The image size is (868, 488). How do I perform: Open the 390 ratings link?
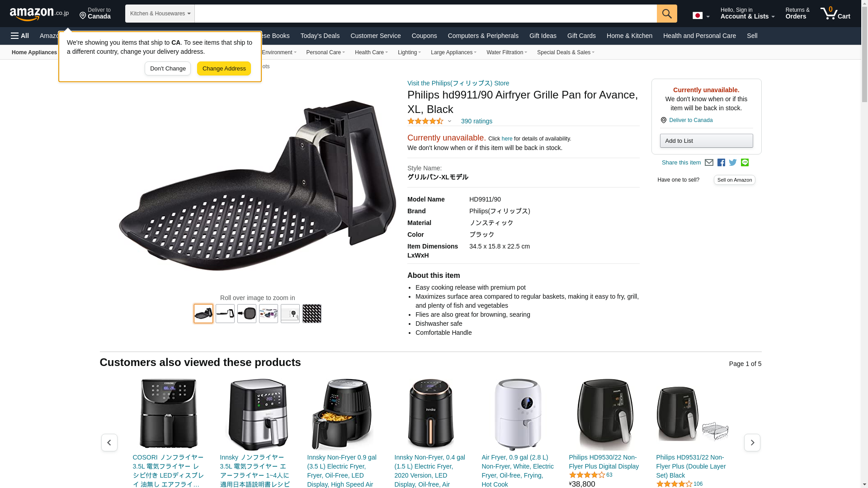[x=476, y=121]
